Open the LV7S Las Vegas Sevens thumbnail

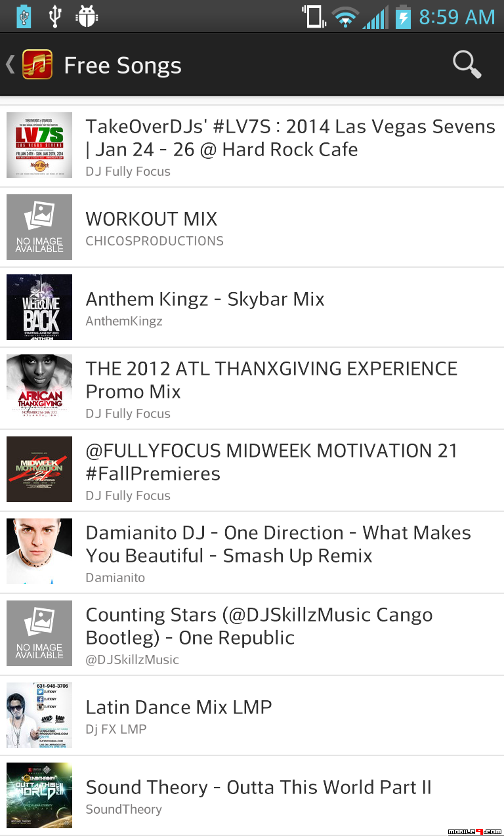tap(39, 145)
